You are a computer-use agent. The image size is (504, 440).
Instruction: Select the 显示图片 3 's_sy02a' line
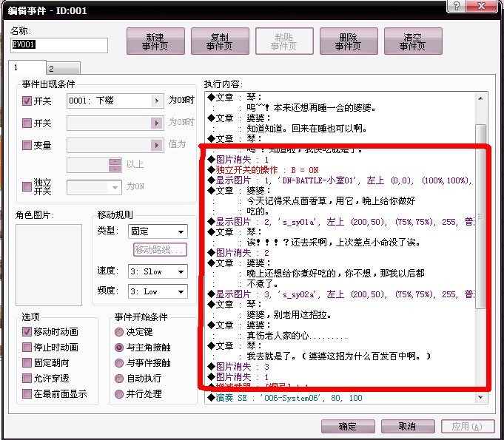(x=340, y=294)
